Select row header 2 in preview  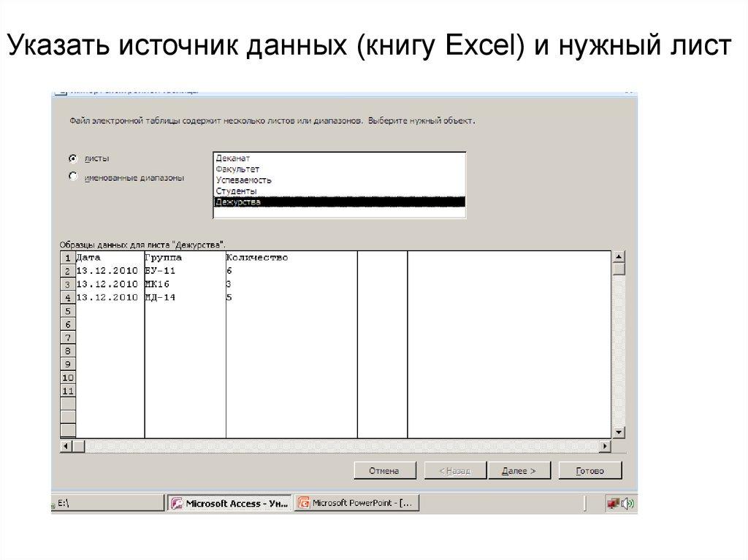[x=67, y=271]
